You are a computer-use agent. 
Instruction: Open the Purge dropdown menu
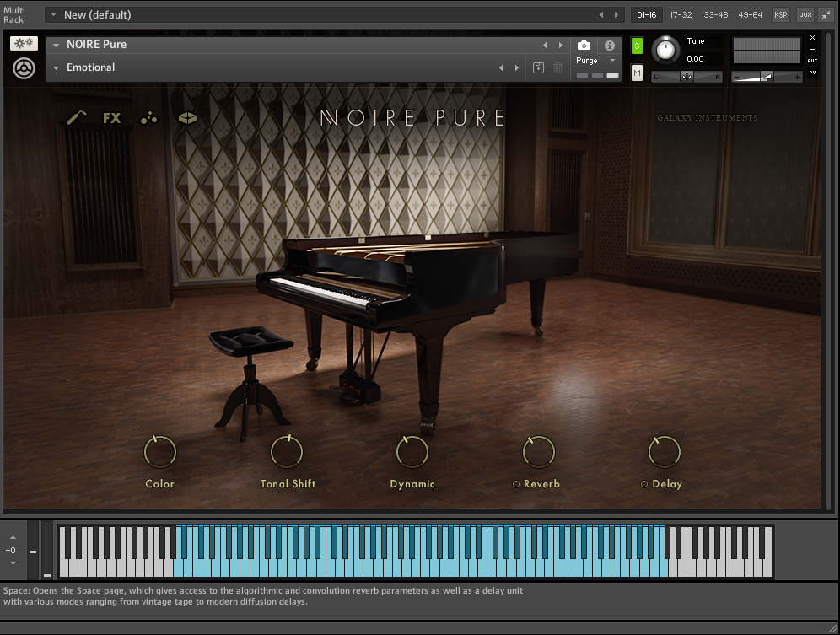595,61
